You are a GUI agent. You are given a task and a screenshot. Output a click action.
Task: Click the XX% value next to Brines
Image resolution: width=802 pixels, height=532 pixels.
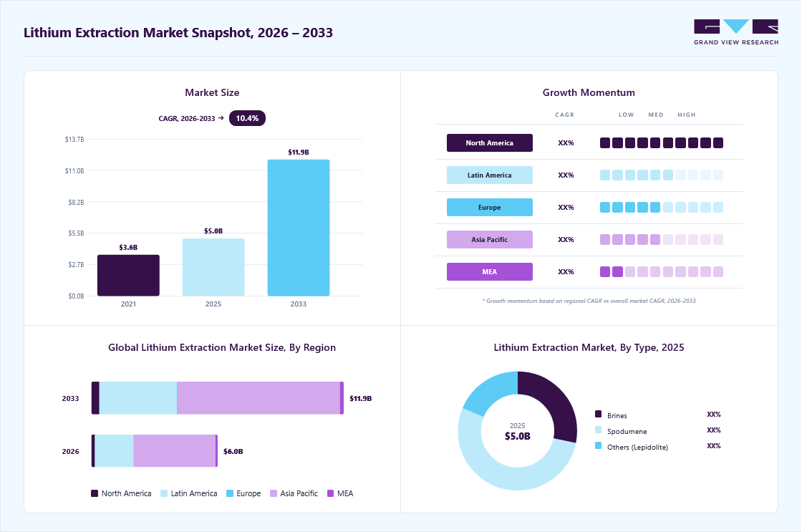point(713,415)
